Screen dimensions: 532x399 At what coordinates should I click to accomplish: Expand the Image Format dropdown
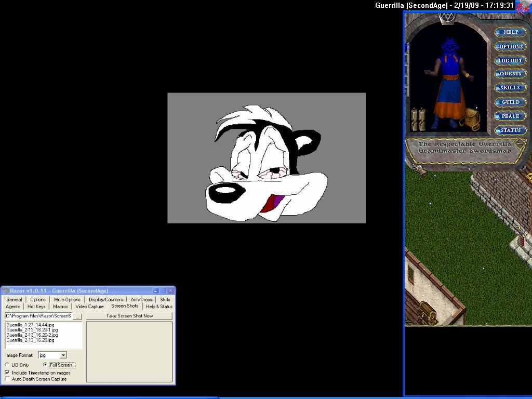[63, 355]
